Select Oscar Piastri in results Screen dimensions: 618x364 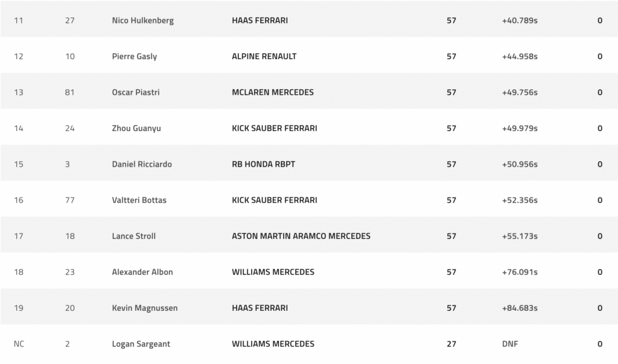(x=136, y=92)
